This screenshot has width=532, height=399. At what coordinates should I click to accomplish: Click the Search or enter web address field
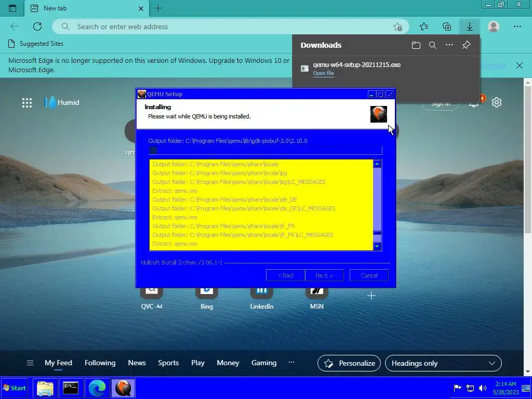coord(231,26)
